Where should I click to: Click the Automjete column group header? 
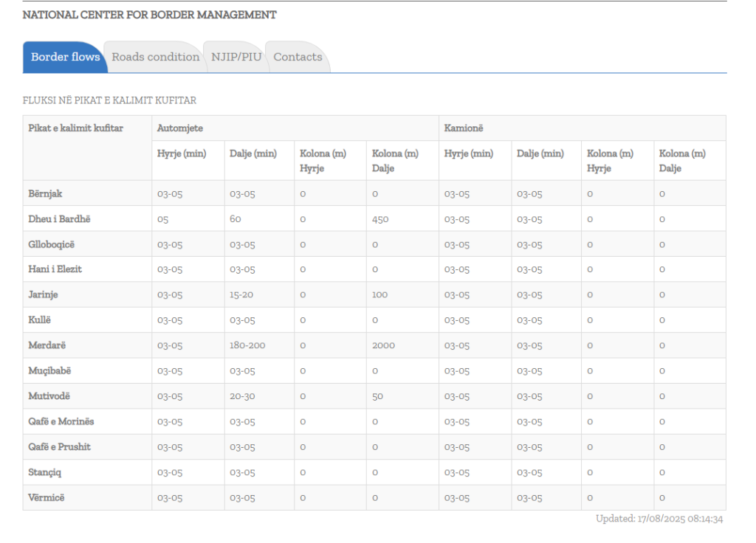click(x=179, y=128)
